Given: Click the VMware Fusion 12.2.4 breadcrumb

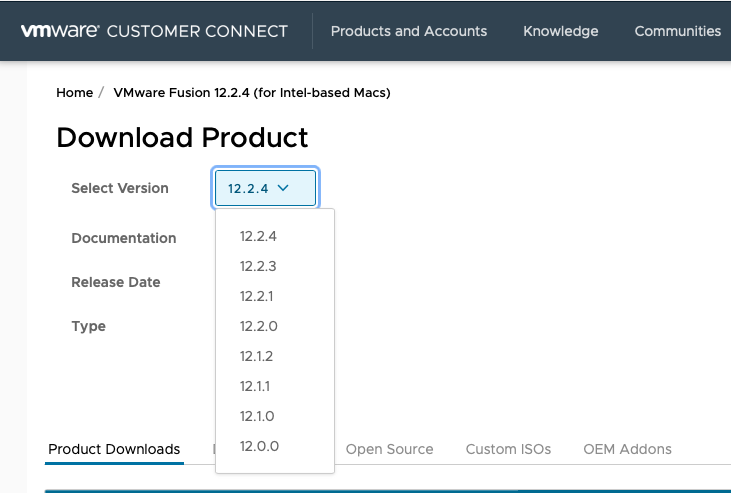Looking at the screenshot, I should [x=252, y=93].
